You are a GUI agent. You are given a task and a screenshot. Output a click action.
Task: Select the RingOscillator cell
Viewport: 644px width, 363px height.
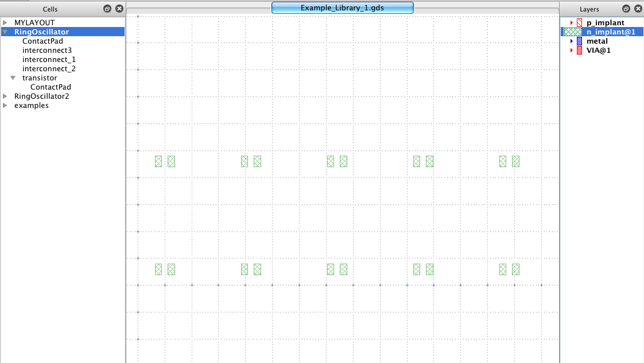tap(41, 32)
